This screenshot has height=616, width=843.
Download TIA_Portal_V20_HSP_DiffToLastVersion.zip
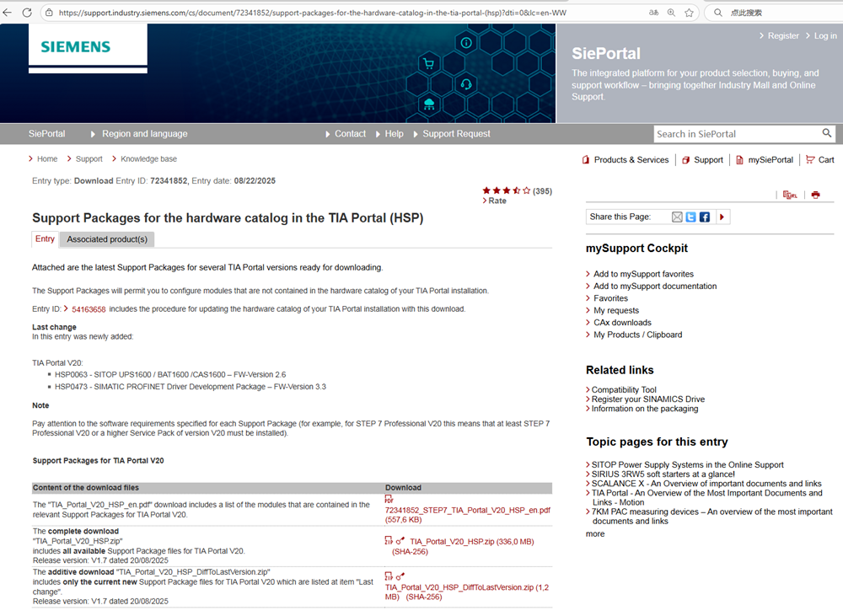[467, 592]
